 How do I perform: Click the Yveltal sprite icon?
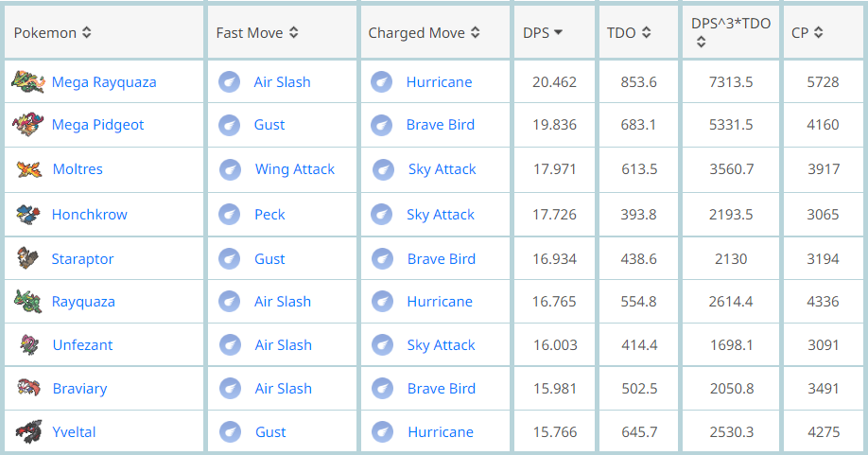pos(28,431)
